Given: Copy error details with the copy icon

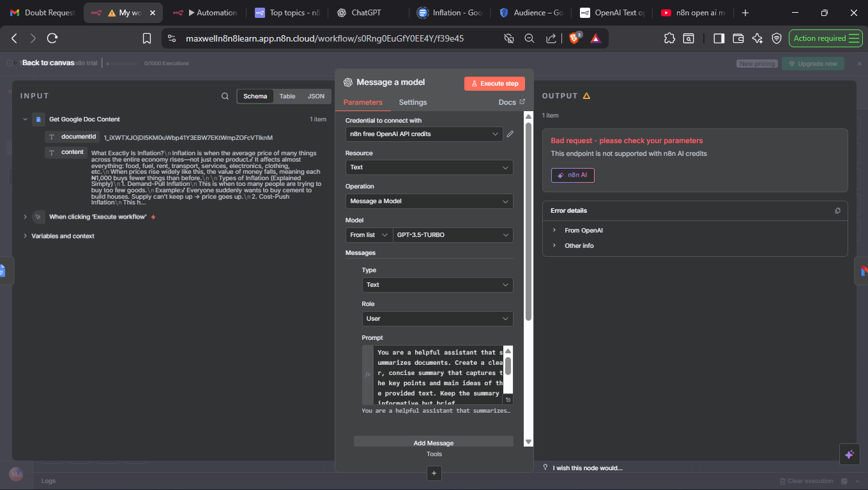Looking at the screenshot, I should (x=837, y=211).
